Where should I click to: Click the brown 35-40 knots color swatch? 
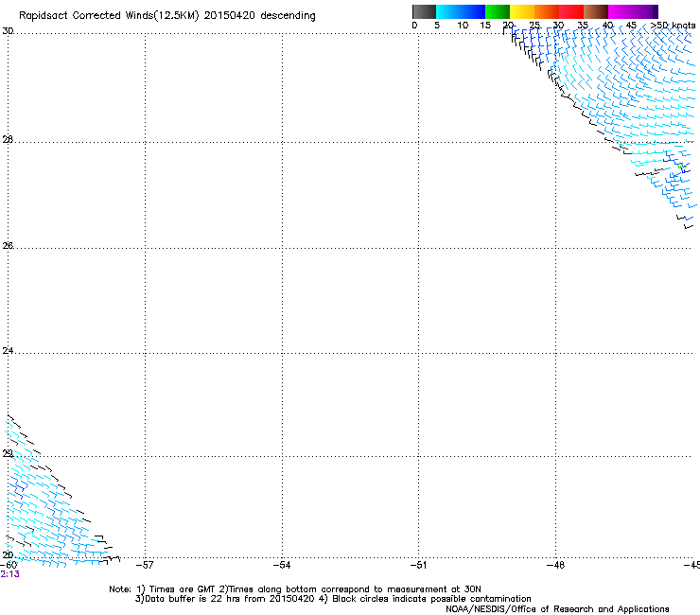596,11
